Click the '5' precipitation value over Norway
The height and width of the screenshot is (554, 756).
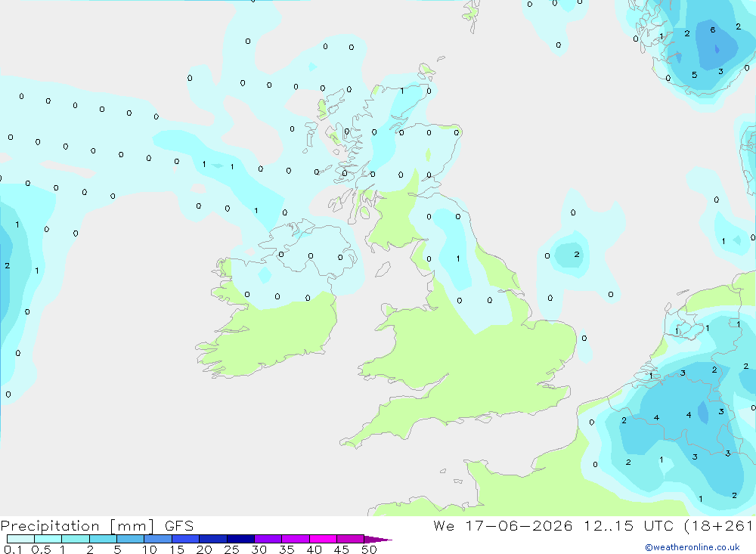pyautogui.click(x=694, y=75)
